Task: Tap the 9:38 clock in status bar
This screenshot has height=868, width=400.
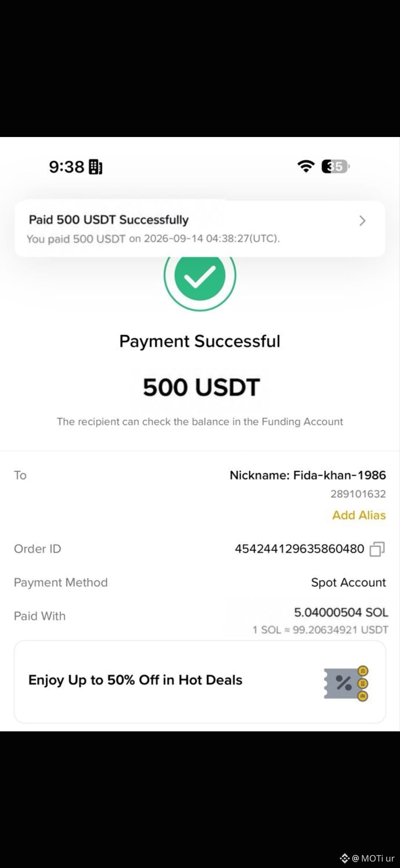Action: click(x=67, y=167)
